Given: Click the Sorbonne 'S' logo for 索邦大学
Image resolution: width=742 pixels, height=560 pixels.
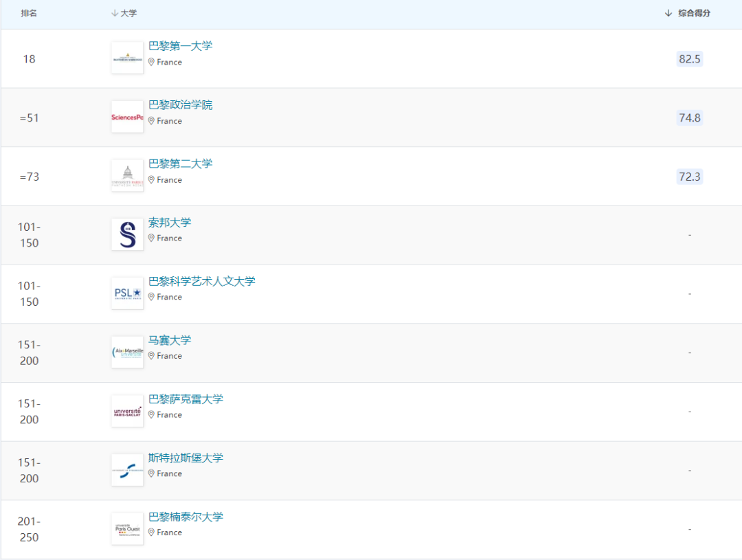Looking at the screenshot, I should 127,234.
